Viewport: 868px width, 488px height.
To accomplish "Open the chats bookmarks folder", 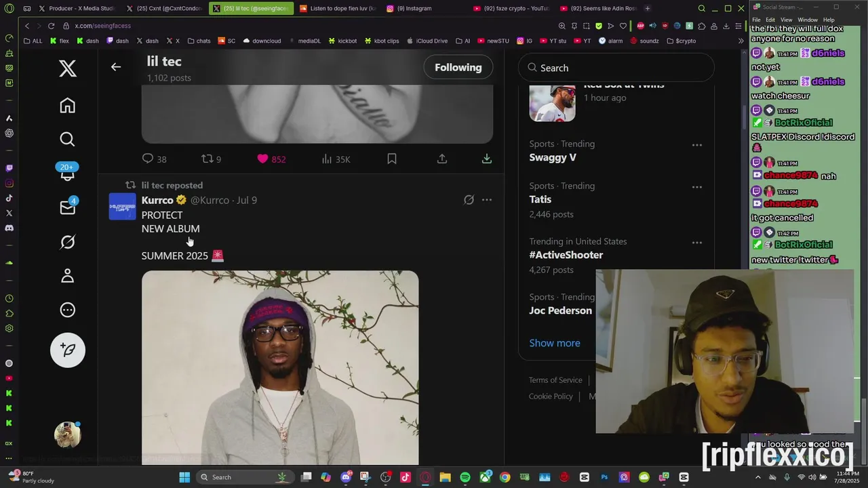I will click(x=199, y=41).
